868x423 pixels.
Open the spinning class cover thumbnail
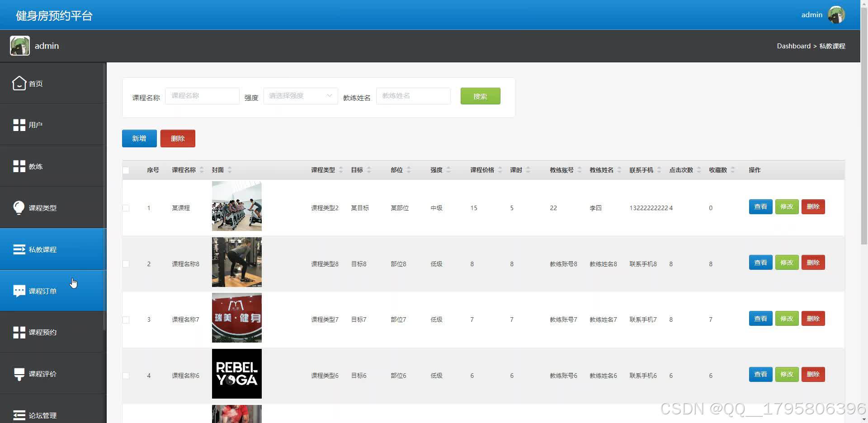click(237, 206)
